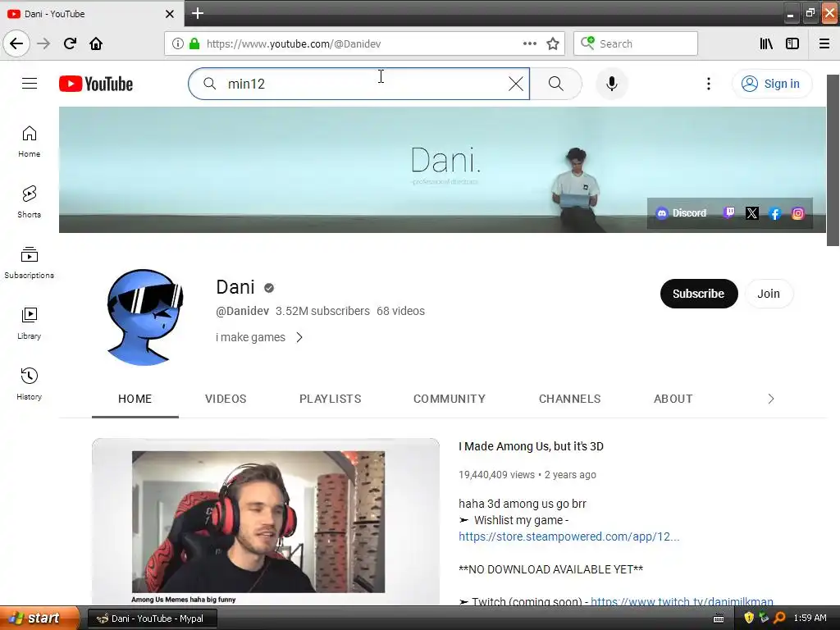840x630 pixels.
Task: Click the taskbar clock 1:59 AM
Action: 810,618
